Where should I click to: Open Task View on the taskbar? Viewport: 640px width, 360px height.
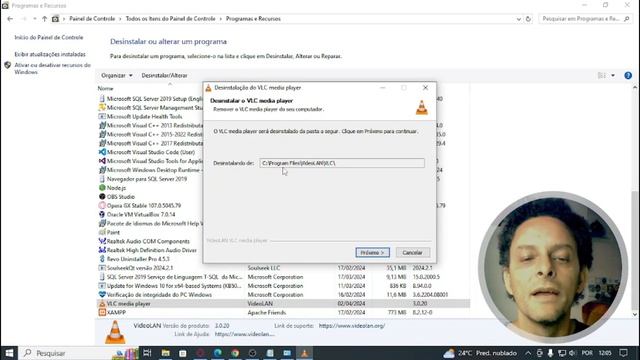pyautogui.click(x=147, y=353)
